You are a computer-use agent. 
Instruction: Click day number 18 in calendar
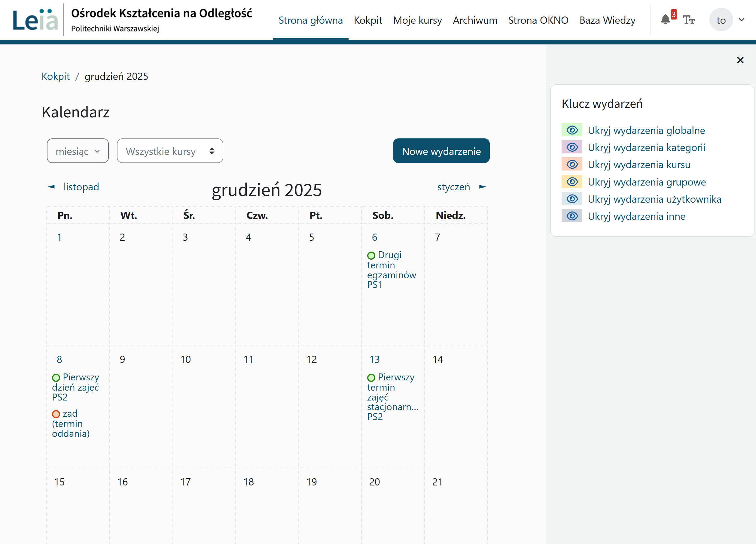(x=248, y=482)
